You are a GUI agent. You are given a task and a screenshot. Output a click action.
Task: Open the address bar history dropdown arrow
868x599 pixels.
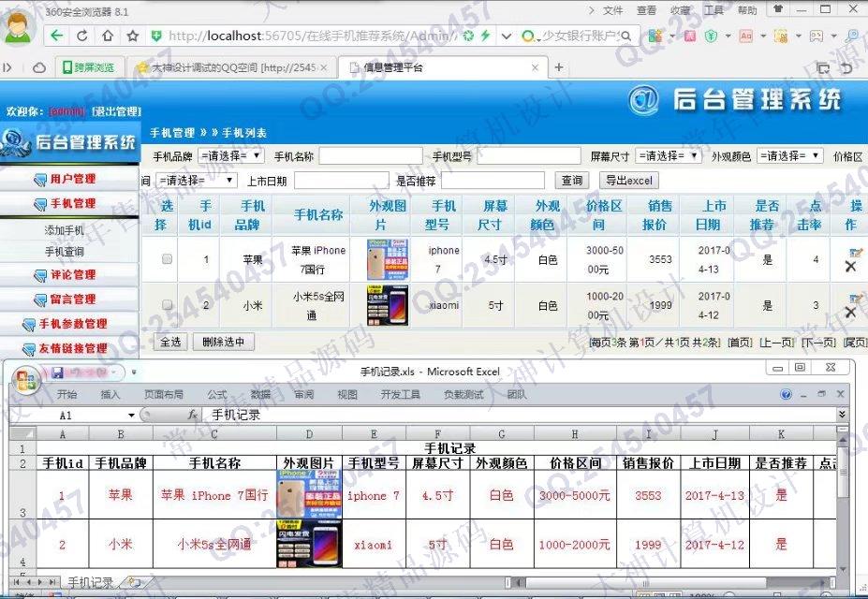[506, 36]
